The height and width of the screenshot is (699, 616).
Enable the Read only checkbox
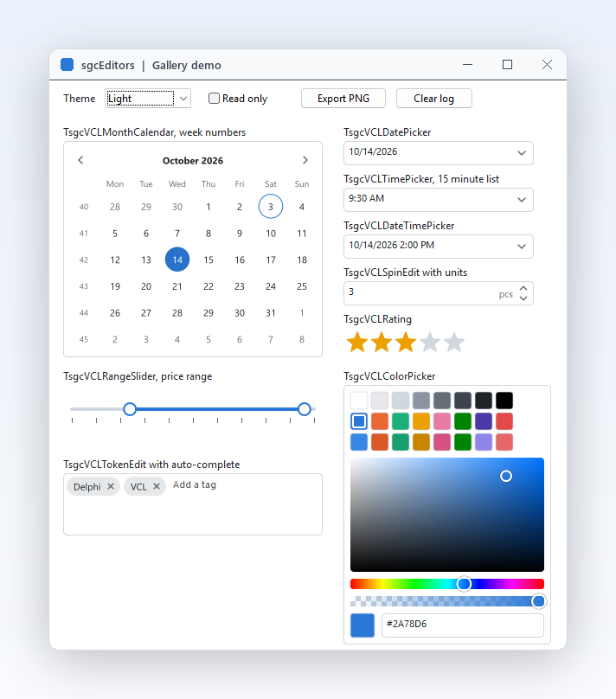coord(214,98)
